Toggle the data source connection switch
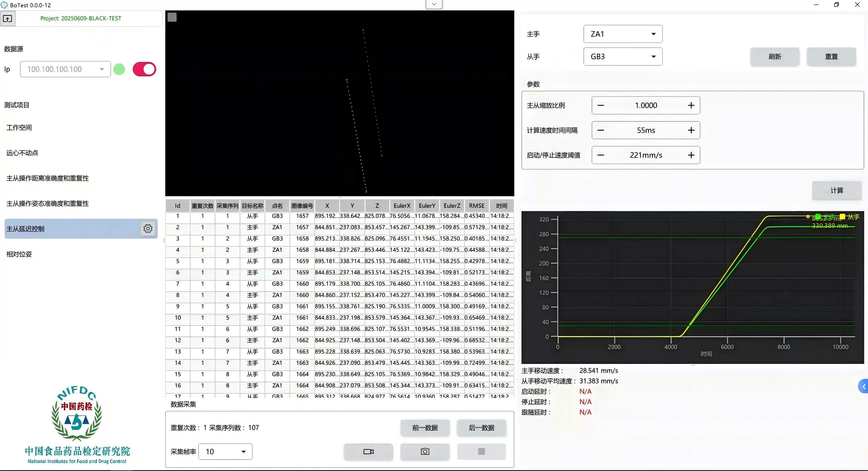The height and width of the screenshot is (471, 868). [144, 69]
